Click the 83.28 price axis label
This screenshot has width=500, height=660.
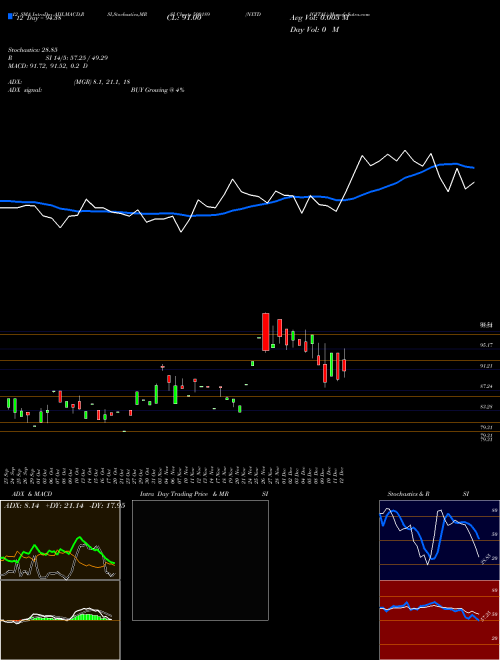[486, 407]
